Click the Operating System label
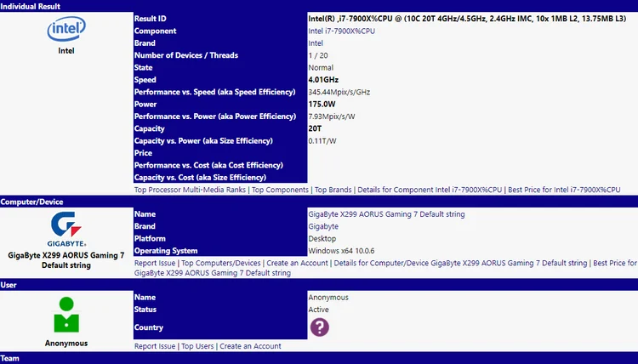Screen dimensions: 638x364 (166, 251)
